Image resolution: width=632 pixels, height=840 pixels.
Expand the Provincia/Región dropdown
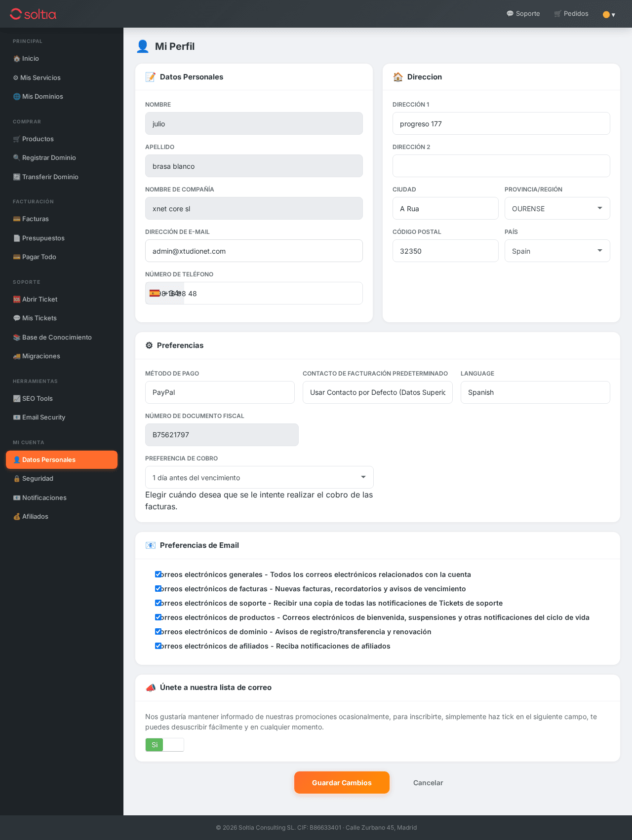(557, 209)
